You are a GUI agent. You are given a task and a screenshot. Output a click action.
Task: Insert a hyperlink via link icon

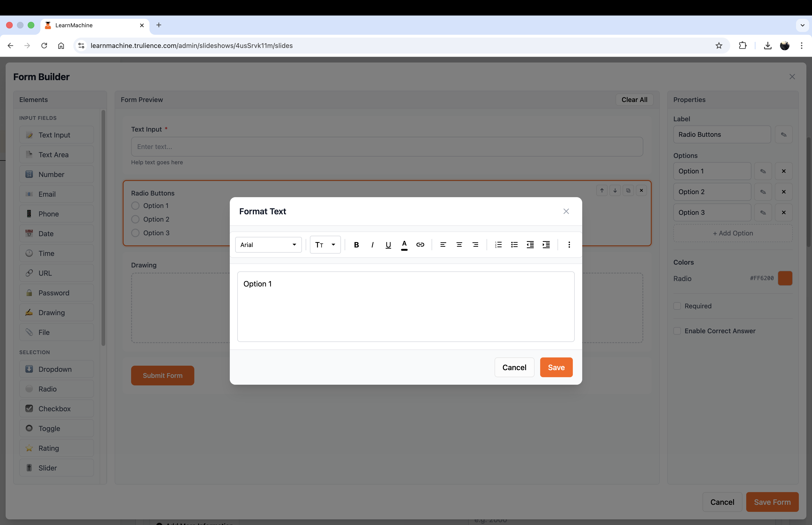tap(420, 245)
